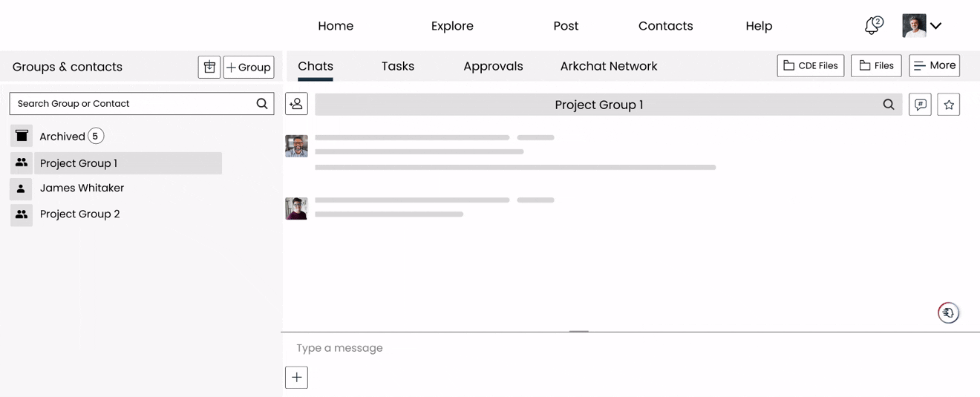
Task: Open the Post menu item
Action: click(x=566, y=26)
